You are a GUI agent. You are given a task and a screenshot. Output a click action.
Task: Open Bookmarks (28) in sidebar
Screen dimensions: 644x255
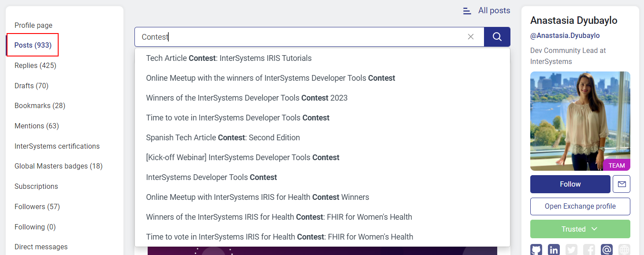(x=40, y=105)
